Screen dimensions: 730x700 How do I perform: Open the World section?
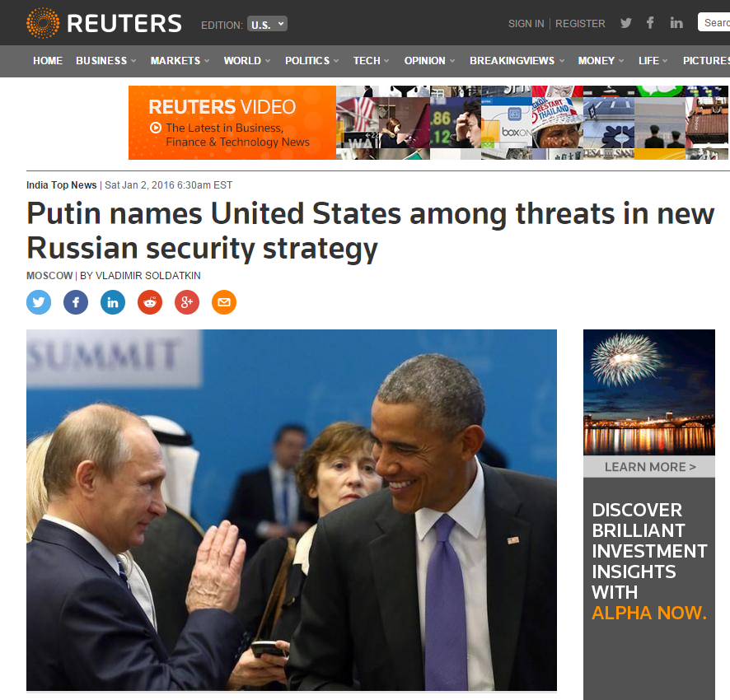pos(246,61)
